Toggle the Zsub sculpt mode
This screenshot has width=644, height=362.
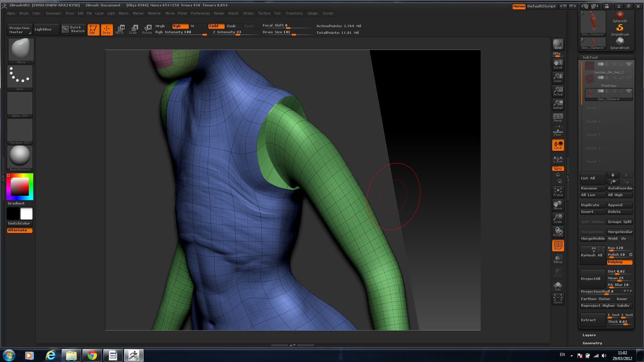click(231, 26)
